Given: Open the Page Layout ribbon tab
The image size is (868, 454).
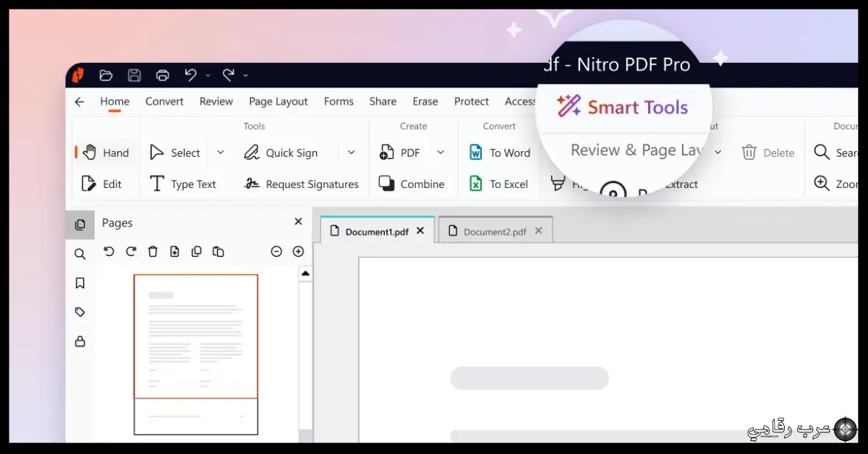Looking at the screenshot, I should tap(278, 101).
